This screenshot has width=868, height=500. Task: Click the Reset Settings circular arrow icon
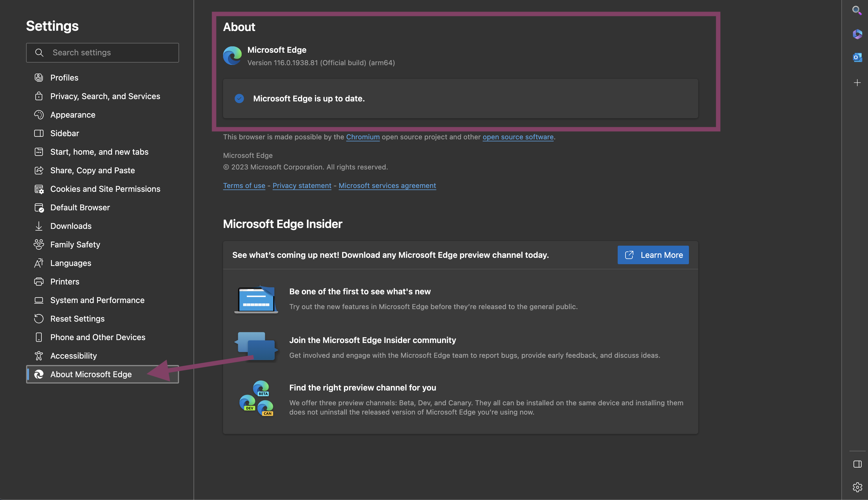pyautogui.click(x=39, y=319)
